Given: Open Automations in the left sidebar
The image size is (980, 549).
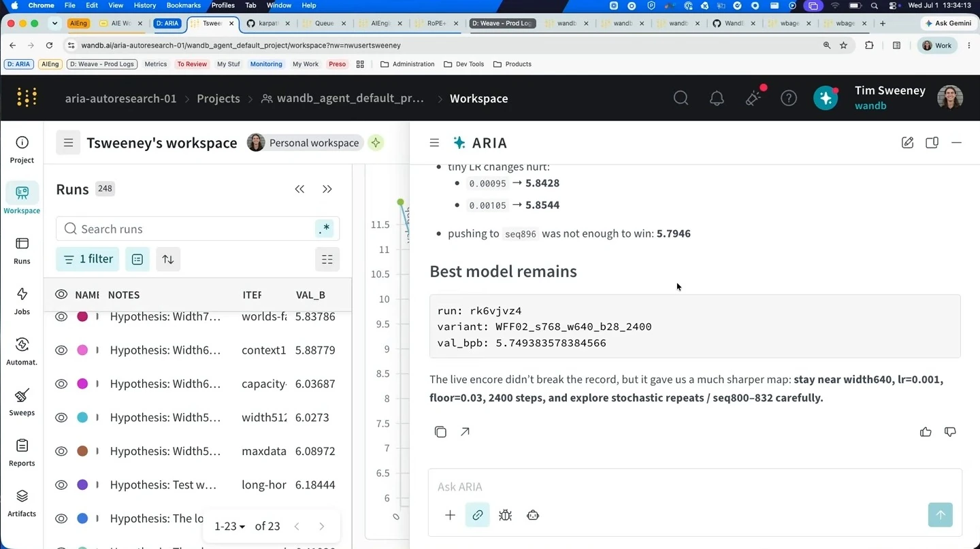Looking at the screenshot, I should click(22, 351).
